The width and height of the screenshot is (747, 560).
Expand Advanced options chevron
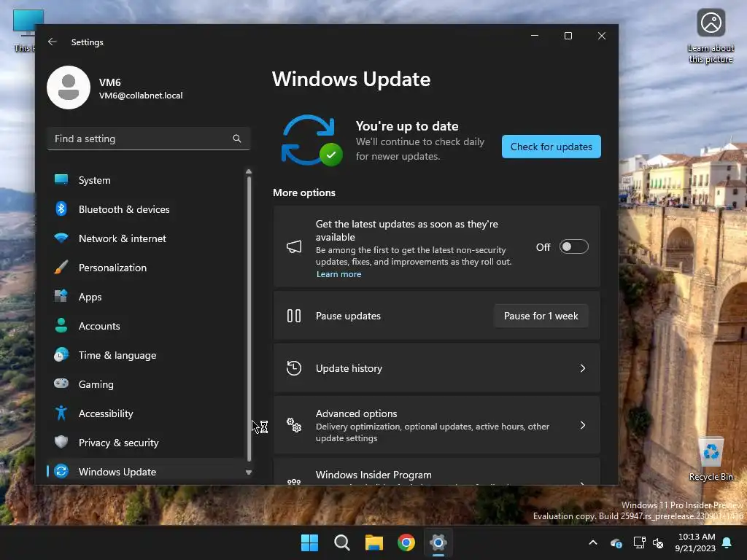pos(583,425)
